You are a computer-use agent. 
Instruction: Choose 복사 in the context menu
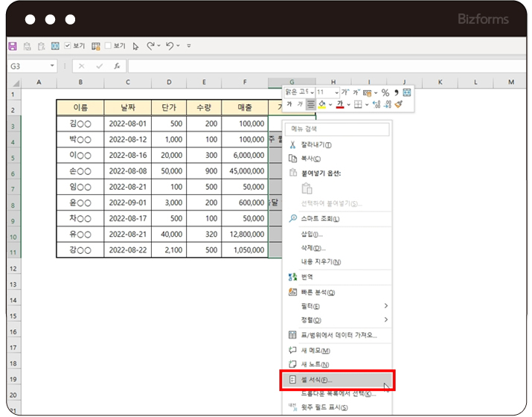(x=311, y=159)
